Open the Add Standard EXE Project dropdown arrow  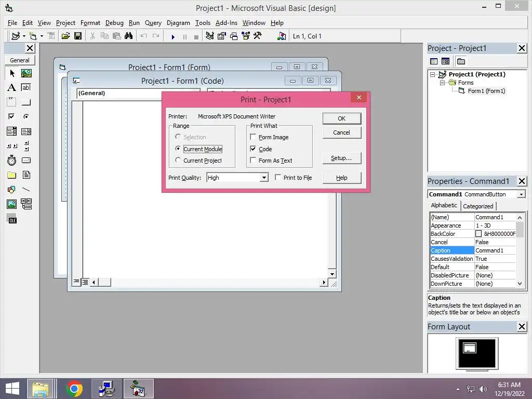click(x=24, y=36)
